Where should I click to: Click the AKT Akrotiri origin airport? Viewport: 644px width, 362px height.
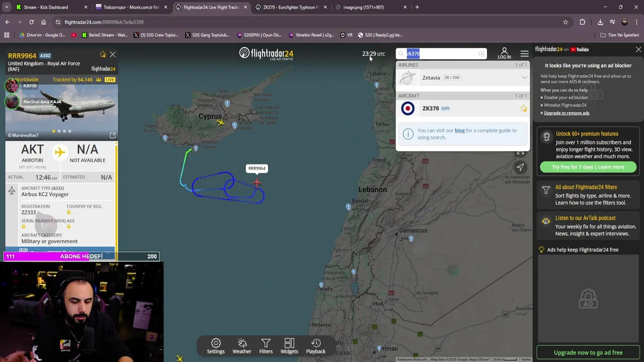pyautogui.click(x=32, y=153)
